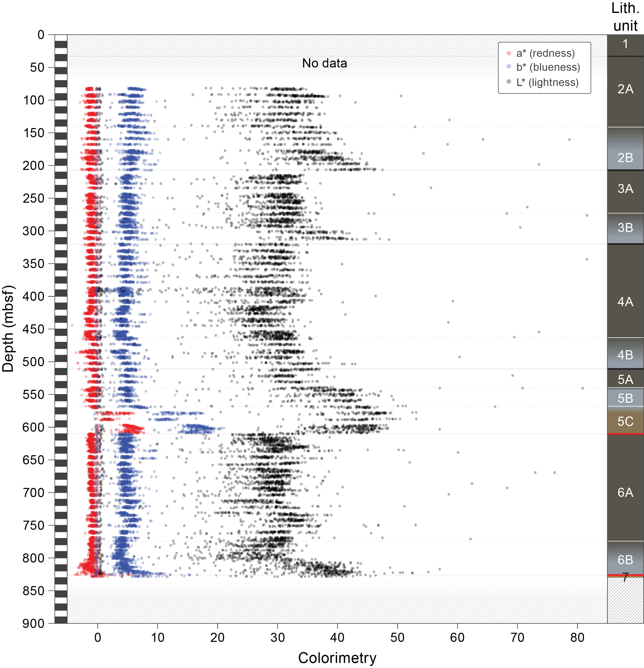Screen dimensions: 644x668
Task: Select lithologic unit 3B block
Action: click(x=625, y=228)
